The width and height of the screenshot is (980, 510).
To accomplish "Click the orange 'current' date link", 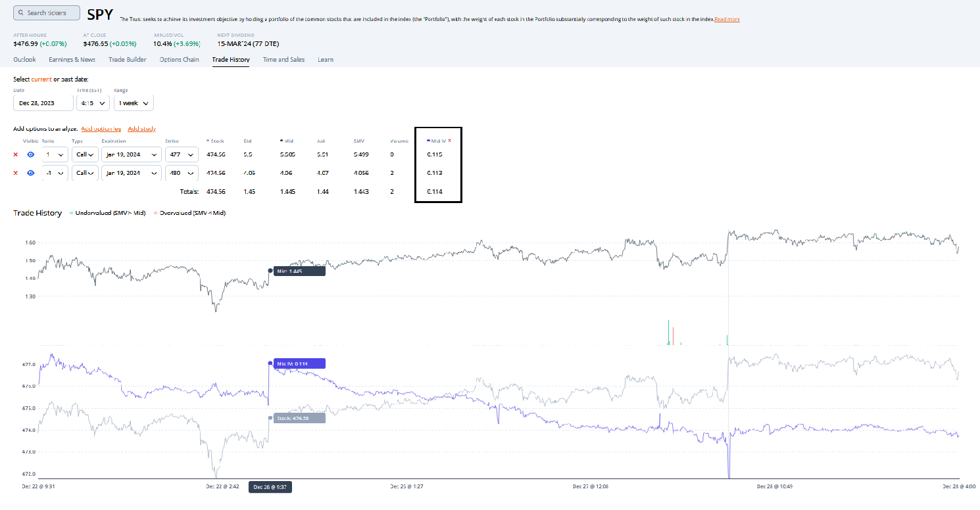I will [x=41, y=79].
